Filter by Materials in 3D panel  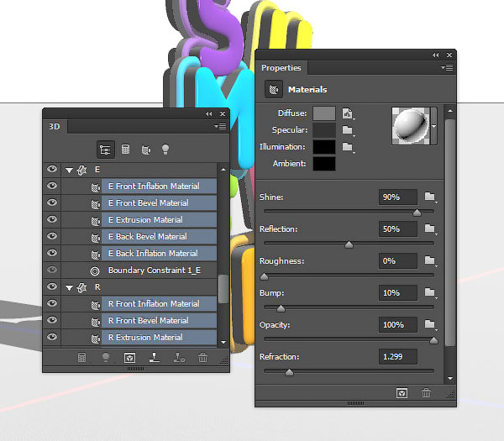point(146,150)
